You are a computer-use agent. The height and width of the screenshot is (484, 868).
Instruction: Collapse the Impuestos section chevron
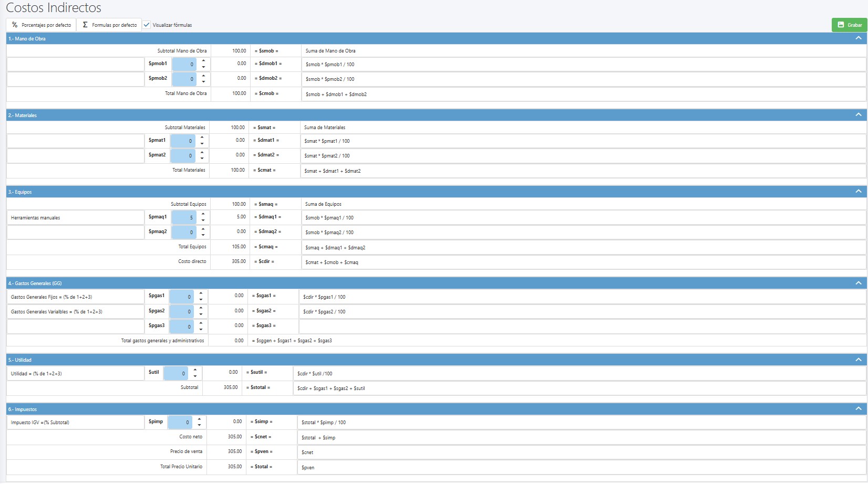click(x=858, y=409)
